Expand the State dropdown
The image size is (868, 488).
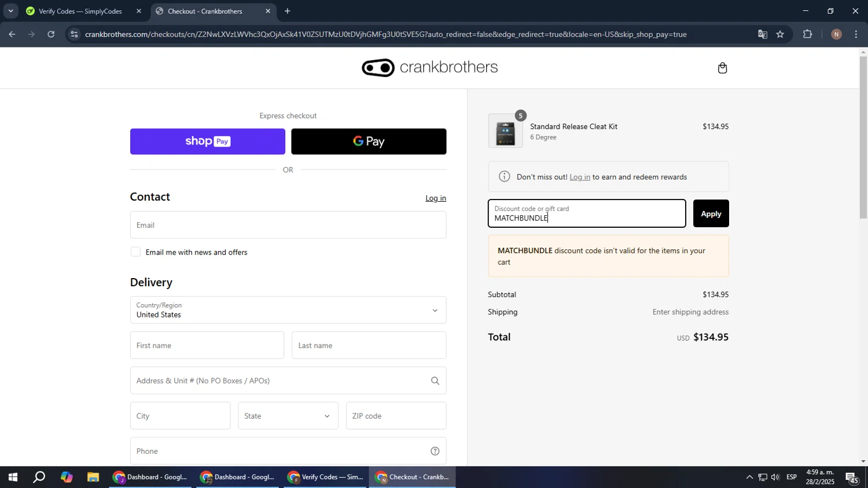(x=288, y=416)
